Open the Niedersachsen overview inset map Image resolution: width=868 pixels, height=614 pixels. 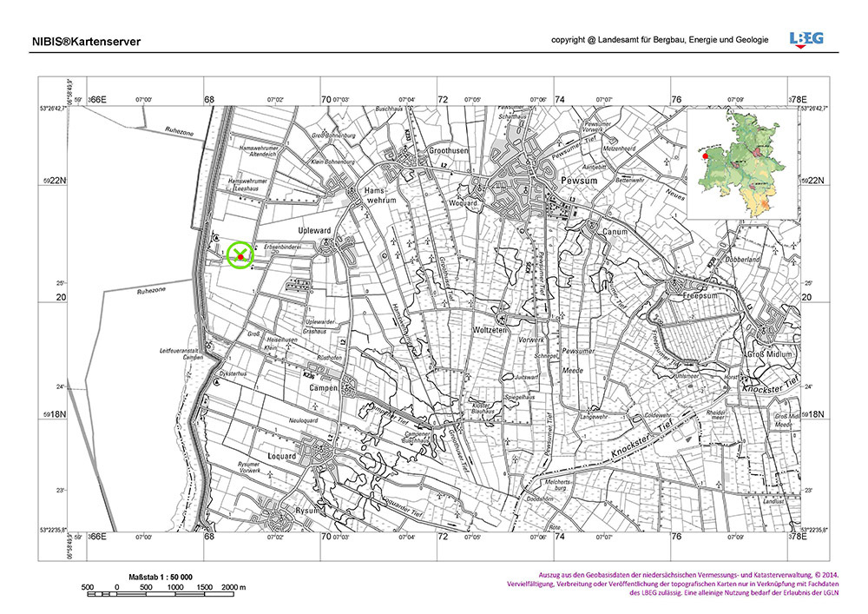click(x=742, y=163)
